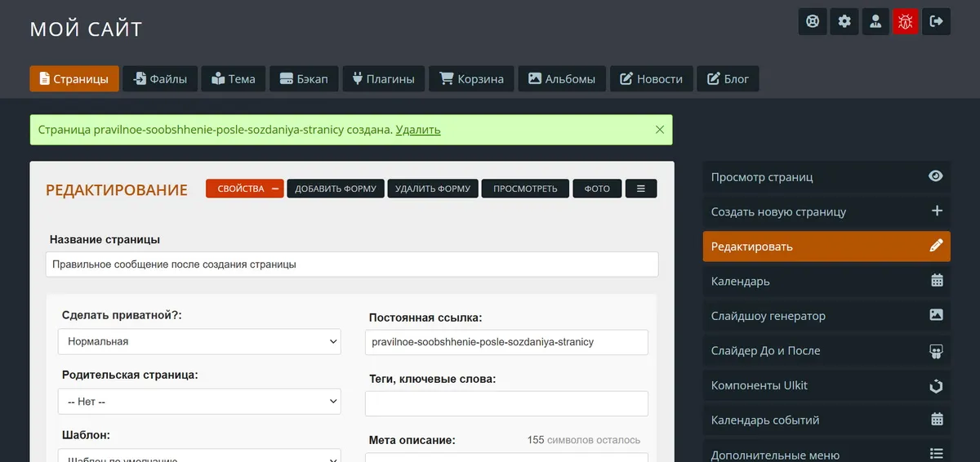Open settings via the gear icon

[844, 21]
